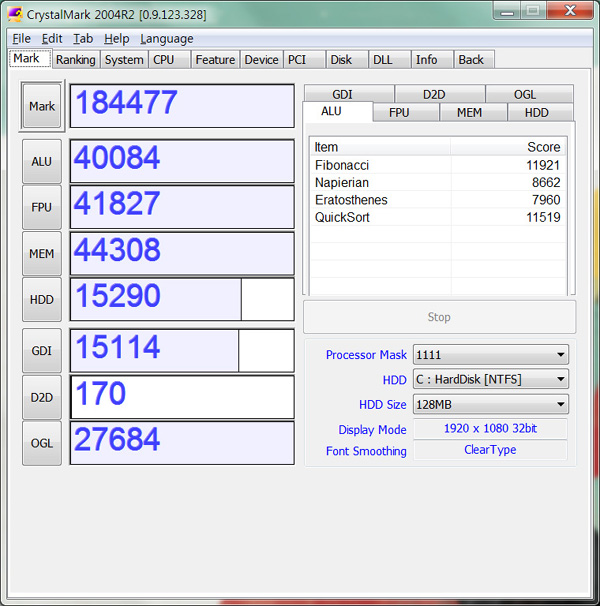Select the MEM results tab

pos(473,112)
